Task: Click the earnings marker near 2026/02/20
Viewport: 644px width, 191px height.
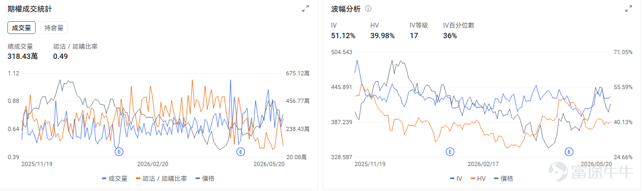Action: [119, 152]
